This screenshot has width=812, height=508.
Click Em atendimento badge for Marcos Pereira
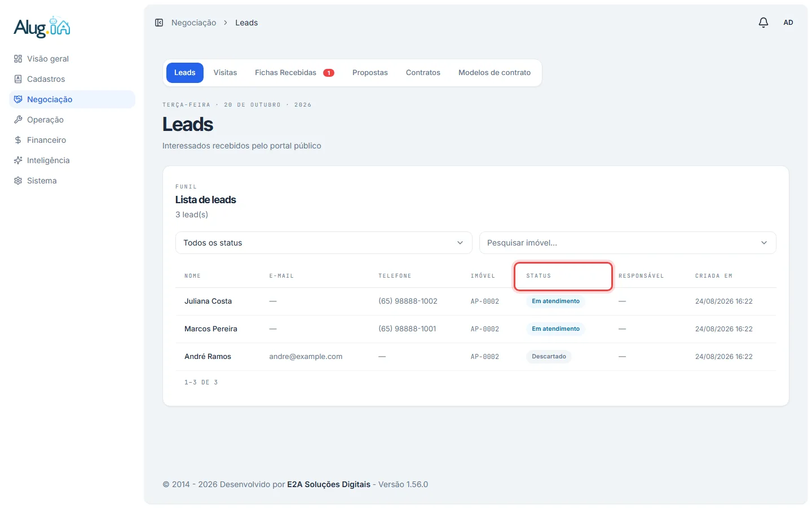(x=555, y=329)
